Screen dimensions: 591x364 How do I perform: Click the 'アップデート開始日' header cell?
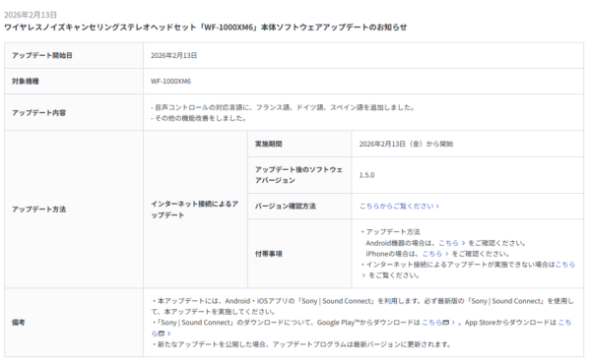pyautogui.click(x=74, y=55)
